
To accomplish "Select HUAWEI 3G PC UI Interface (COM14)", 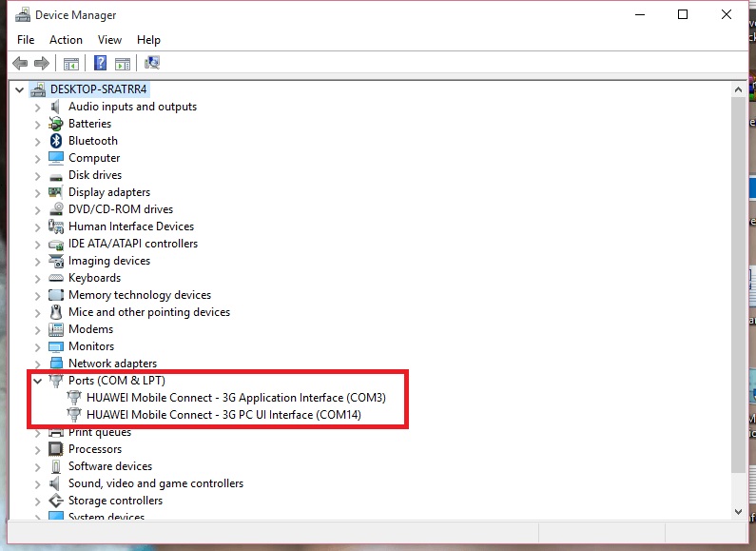I will click(223, 415).
